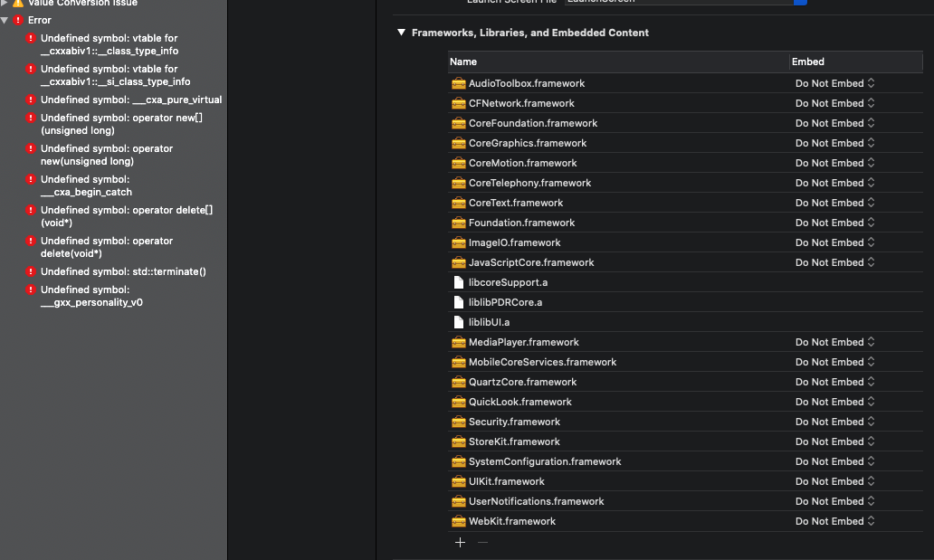Collapse the Frameworks, Libraries, and Embedded Content section
The width and height of the screenshot is (934, 560).
(x=402, y=33)
